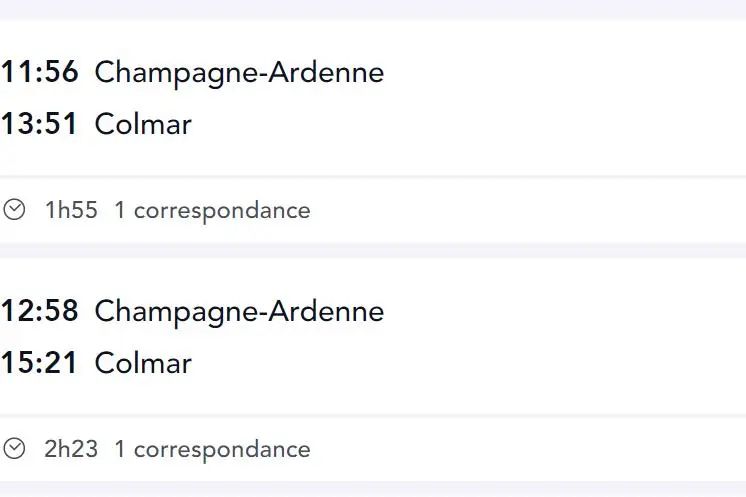This screenshot has height=497, width=746.
Task: Click the clock icon beside 2h23
Action: (14, 448)
